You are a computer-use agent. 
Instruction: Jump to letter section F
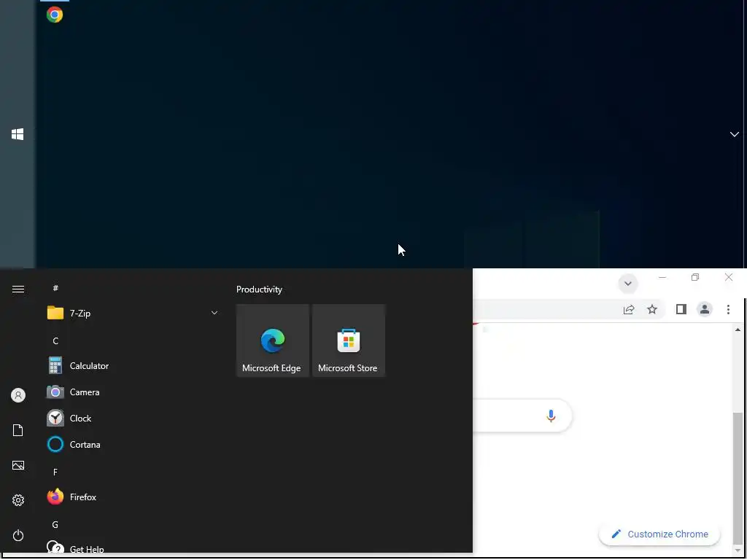55,472
